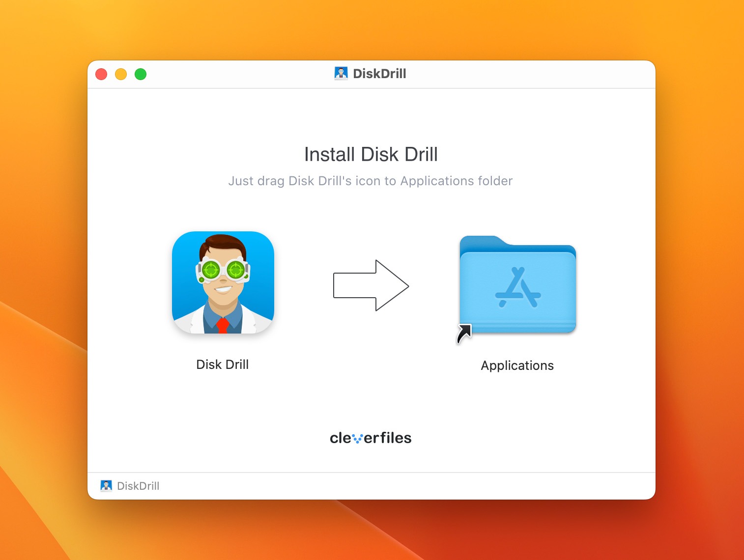Click the "DiskDrill" window title text
The image size is (744, 560).
coord(379,74)
